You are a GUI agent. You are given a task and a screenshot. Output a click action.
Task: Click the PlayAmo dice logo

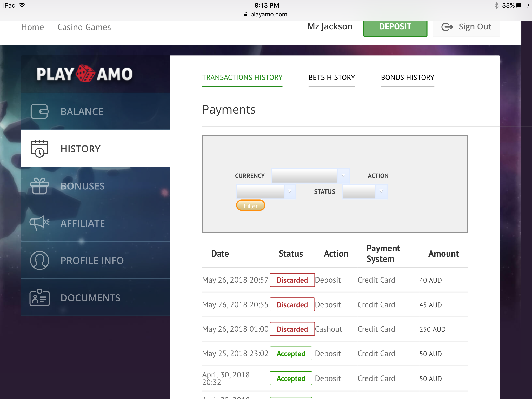[85, 74]
